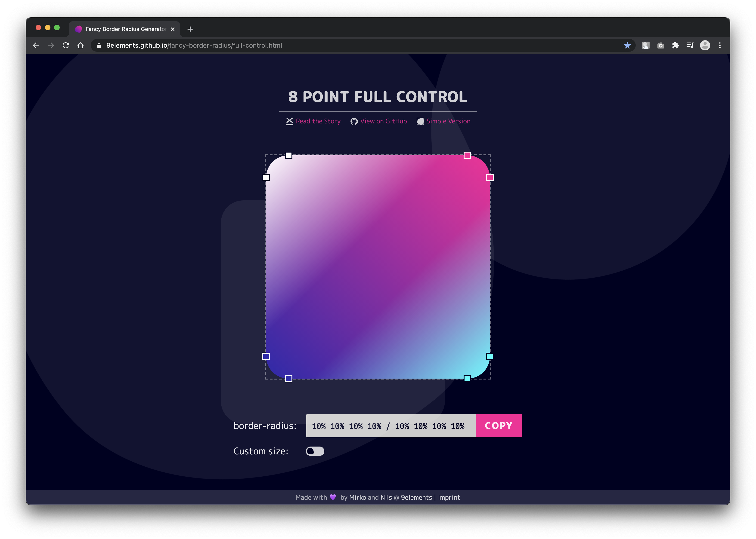Click the cyan bottom-right lower edge handle
The width and height of the screenshot is (756, 539).
[467, 378]
